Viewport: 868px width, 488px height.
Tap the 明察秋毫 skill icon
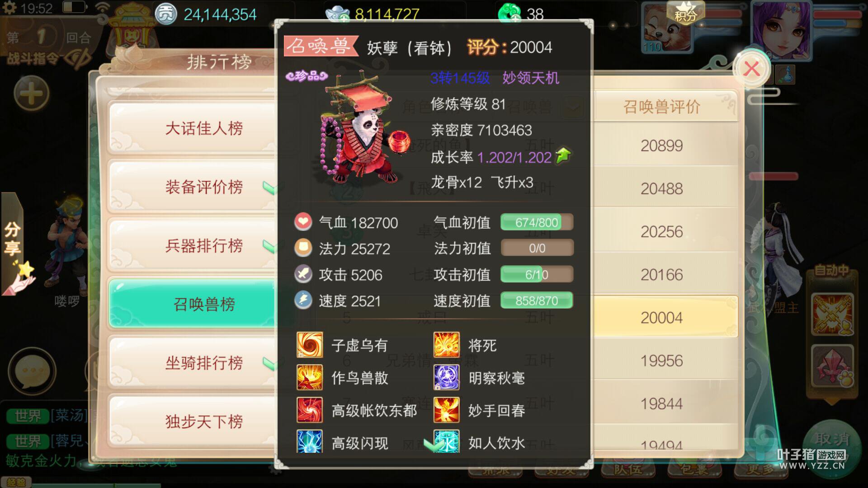tap(447, 377)
